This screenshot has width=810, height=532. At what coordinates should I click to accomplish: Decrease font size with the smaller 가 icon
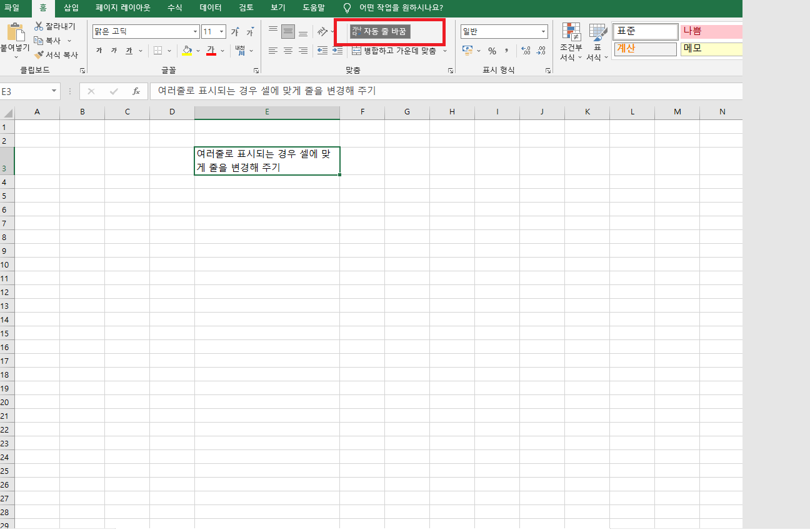(250, 32)
